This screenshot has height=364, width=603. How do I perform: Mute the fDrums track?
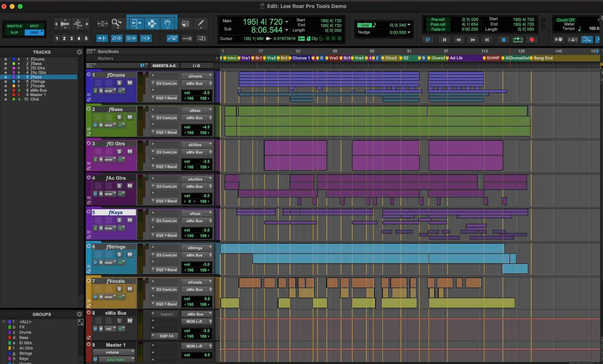pos(130,83)
